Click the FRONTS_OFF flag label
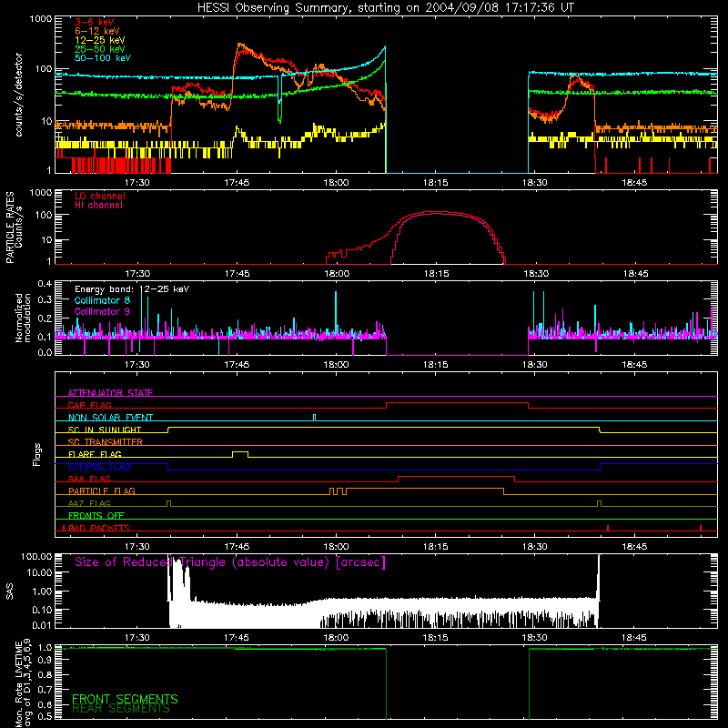This screenshot has width=728, height=728. coord(96,515)
